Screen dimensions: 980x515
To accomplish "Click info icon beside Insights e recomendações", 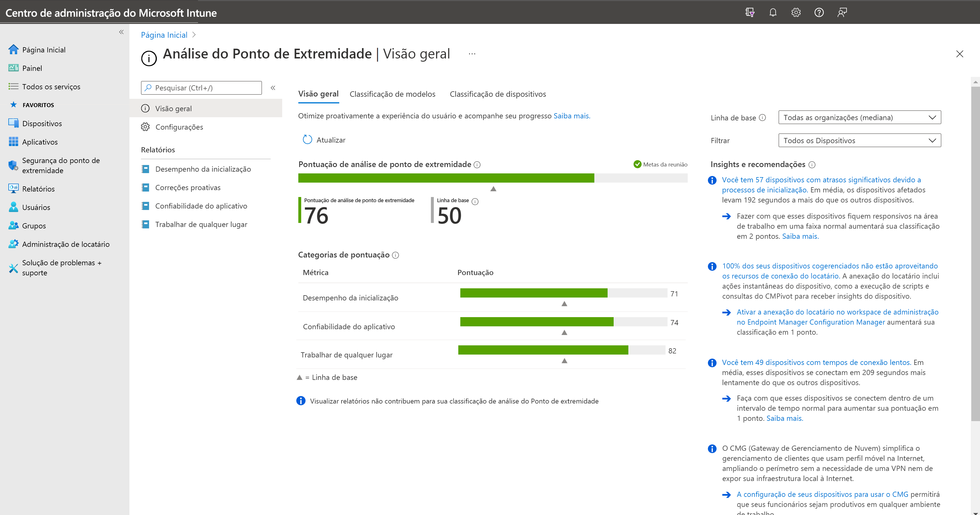I will point(812,164).
